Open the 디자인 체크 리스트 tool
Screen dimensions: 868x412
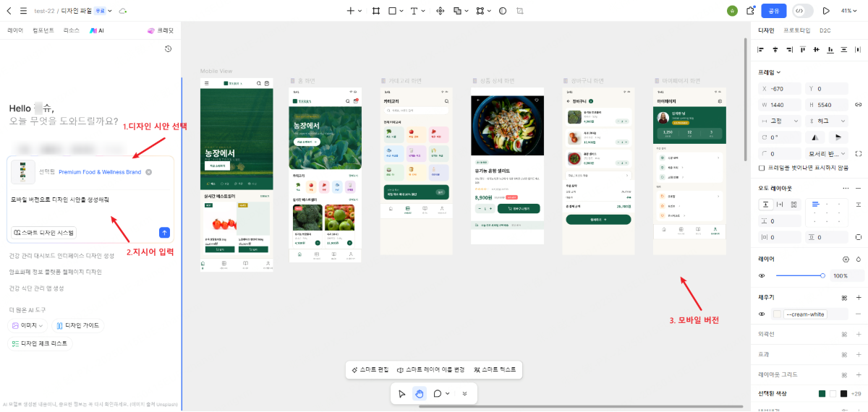[x=39, y=344]
